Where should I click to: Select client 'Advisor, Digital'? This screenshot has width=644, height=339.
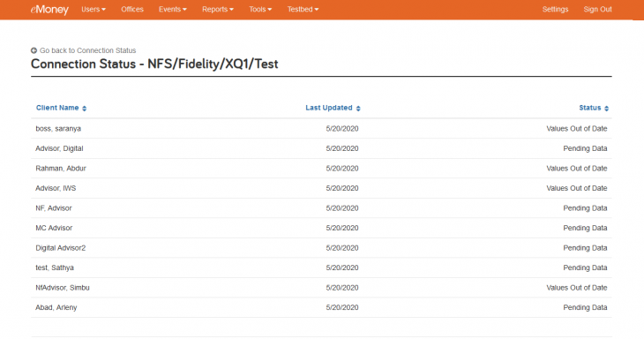[x=59, y=148]
